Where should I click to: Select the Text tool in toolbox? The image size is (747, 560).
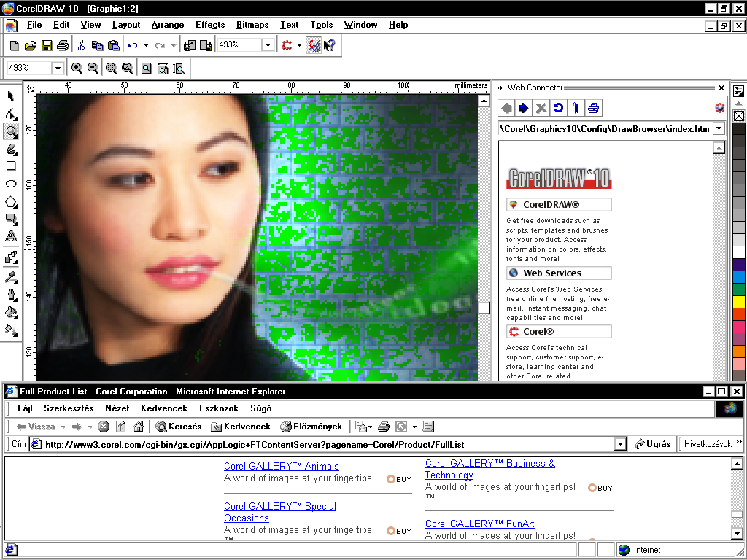[11, 236]
